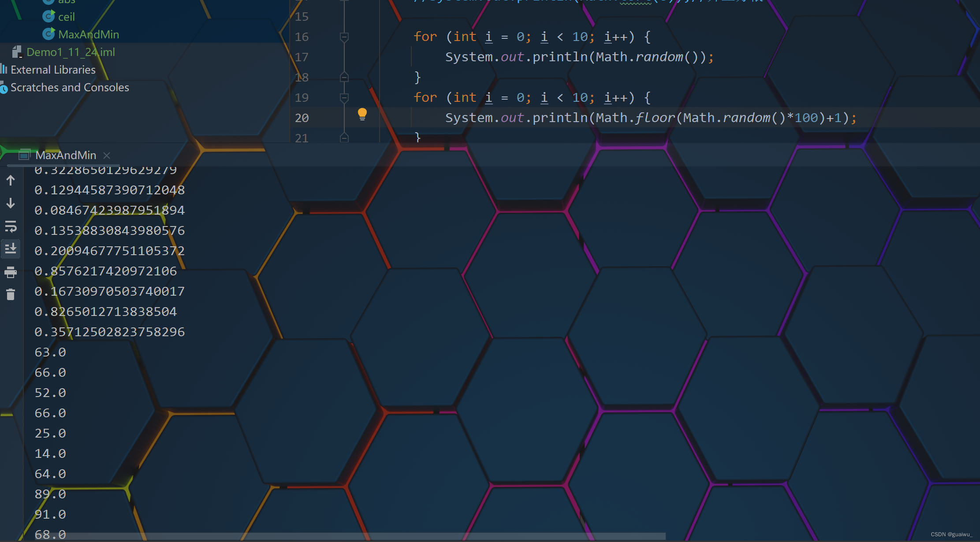The height and width of the screenshot is (542, 980).
Task: Click the up arrow in the run toolbar
Action: coord(11,180)
